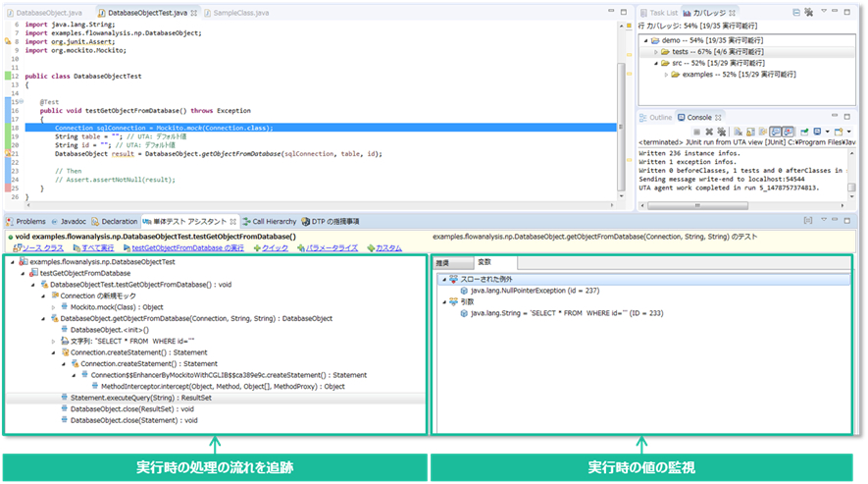Select DatabaseObject.close(Statement) : void row
This screenshot has height=484, width=868.
coord(133,421)
